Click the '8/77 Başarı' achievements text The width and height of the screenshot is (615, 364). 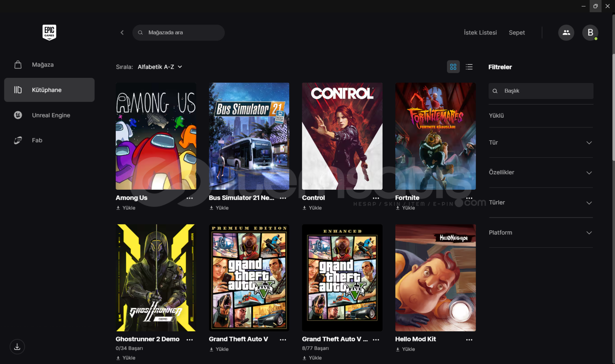click(315, 348)
